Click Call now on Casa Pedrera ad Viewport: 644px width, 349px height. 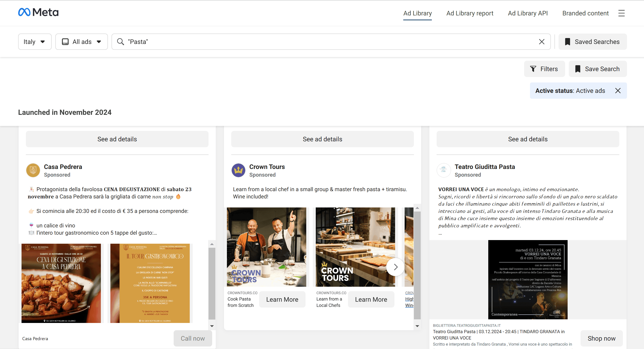click(x=193, y=339)
